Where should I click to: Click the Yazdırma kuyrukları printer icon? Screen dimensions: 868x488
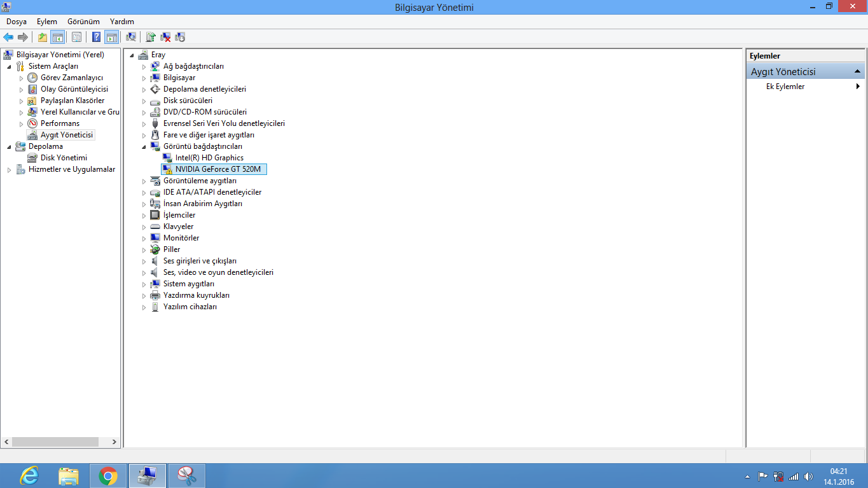[155, 295]
